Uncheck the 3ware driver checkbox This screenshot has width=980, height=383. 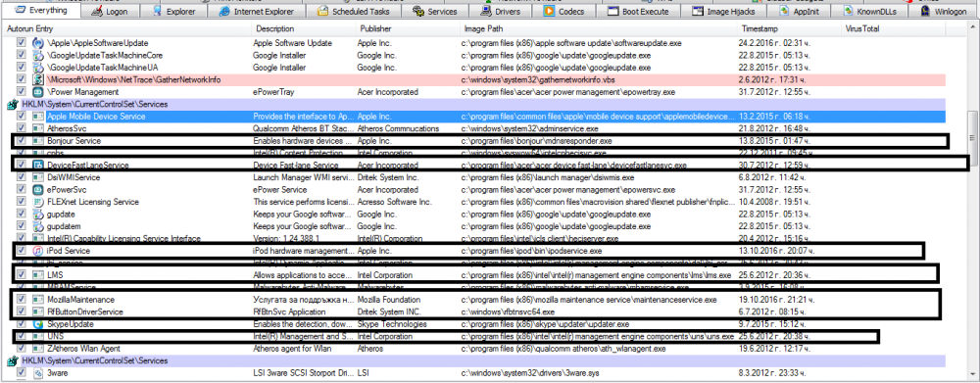click(22, 372)
